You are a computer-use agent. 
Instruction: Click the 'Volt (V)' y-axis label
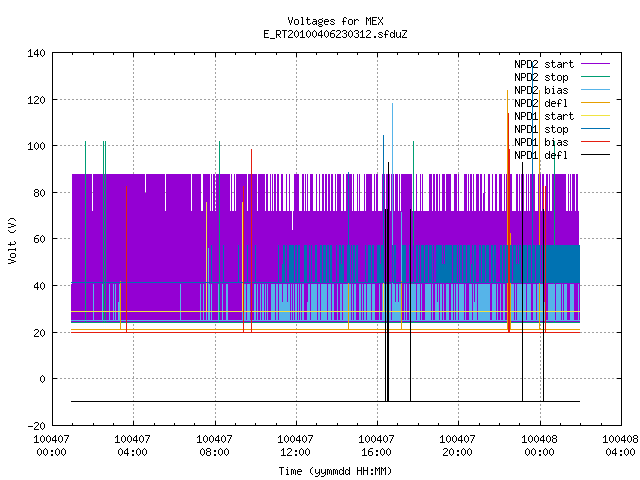coord(12,240)
